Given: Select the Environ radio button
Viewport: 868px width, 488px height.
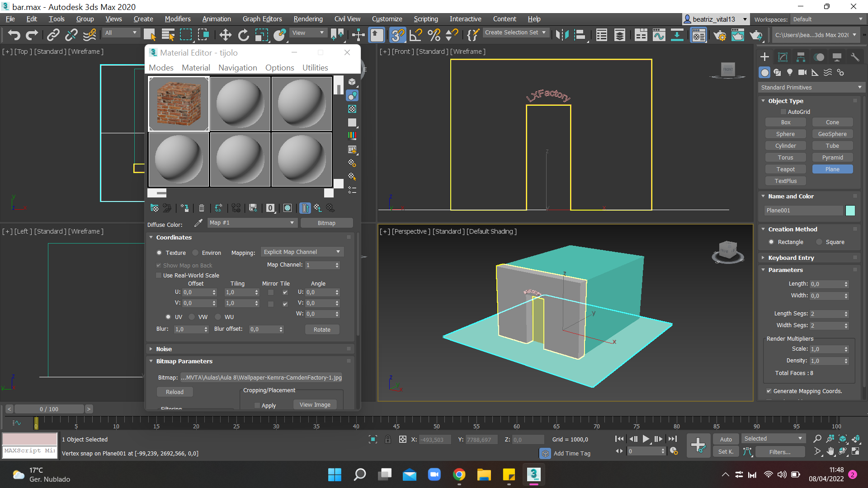Looking at the screenshot, I should pyautogui.click(x=195, y=253).
